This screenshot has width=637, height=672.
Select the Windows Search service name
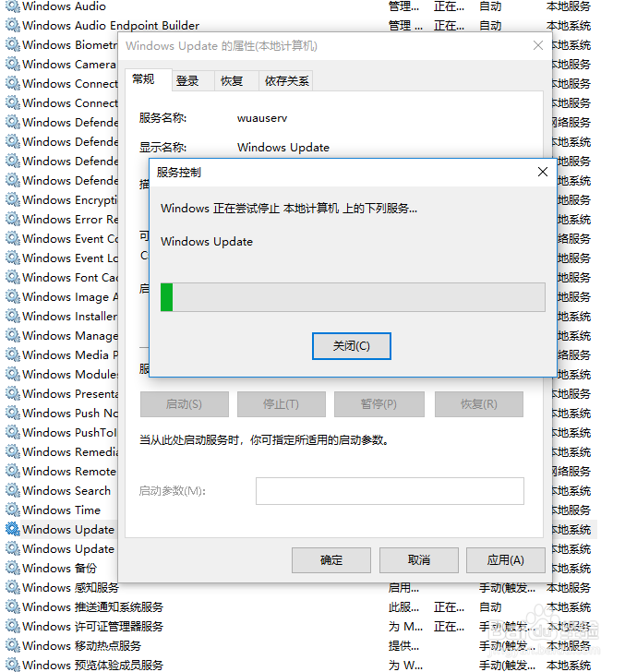66,490
